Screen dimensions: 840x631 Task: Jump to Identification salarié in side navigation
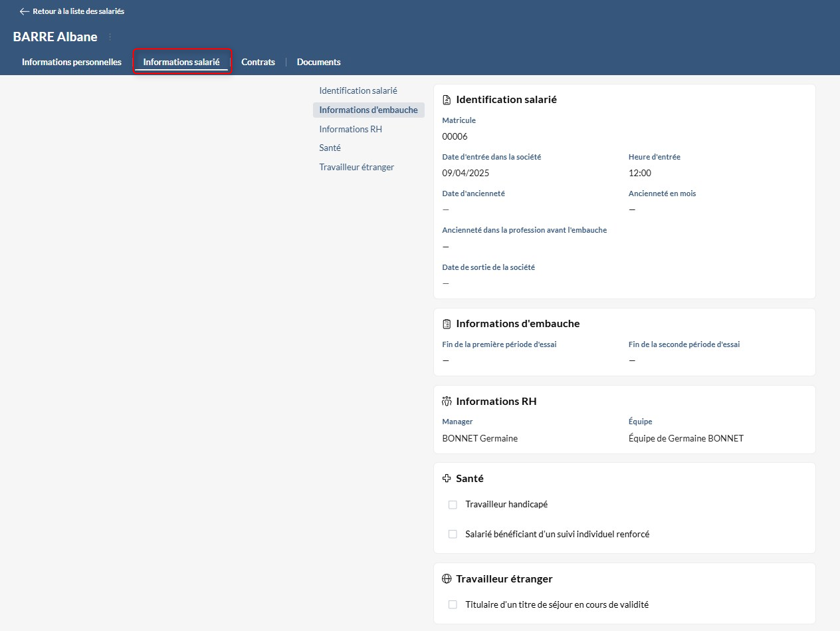[x=358, y=90]
